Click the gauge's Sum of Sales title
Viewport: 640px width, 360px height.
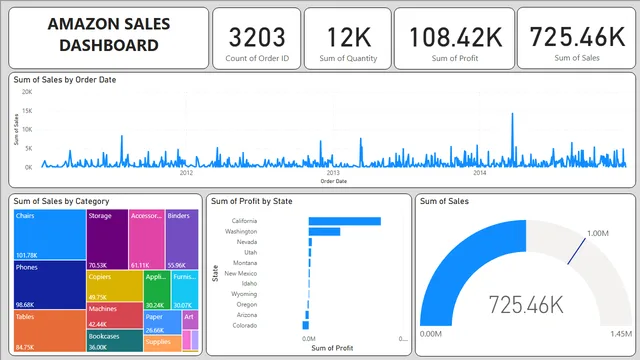(x=444, y=201)
